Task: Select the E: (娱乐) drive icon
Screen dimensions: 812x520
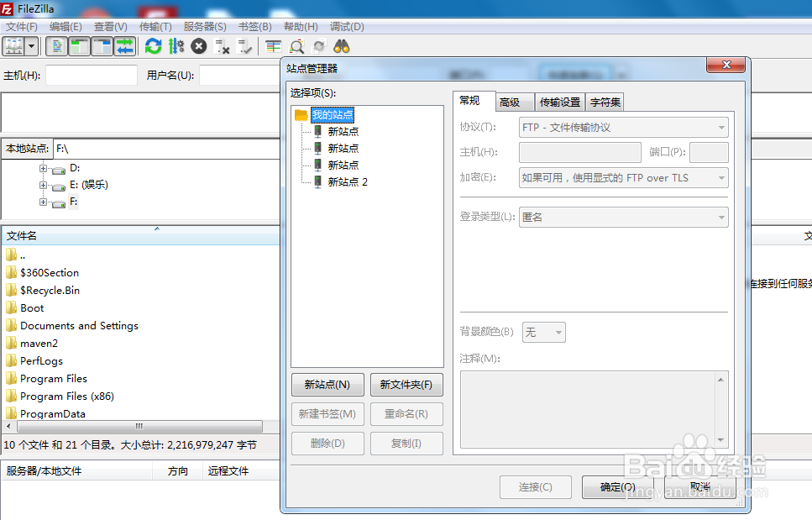Action: pyautogui.click(x=59, y=186)
